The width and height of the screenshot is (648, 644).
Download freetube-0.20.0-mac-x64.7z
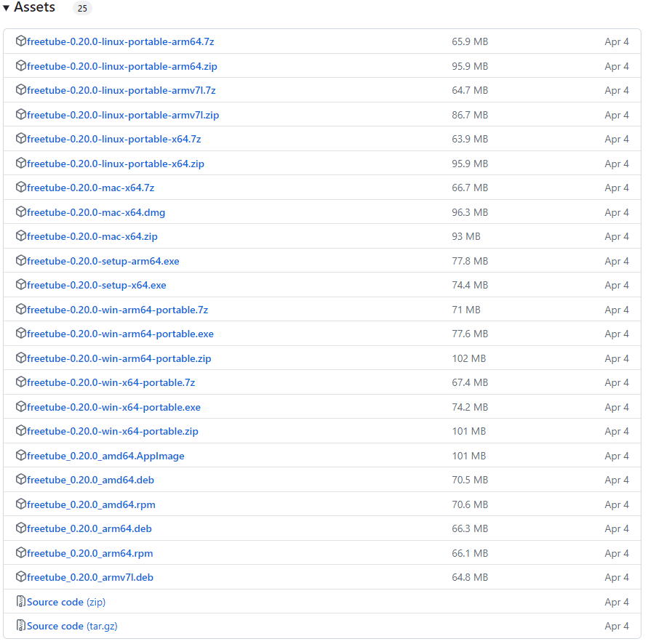click(90, 188)
